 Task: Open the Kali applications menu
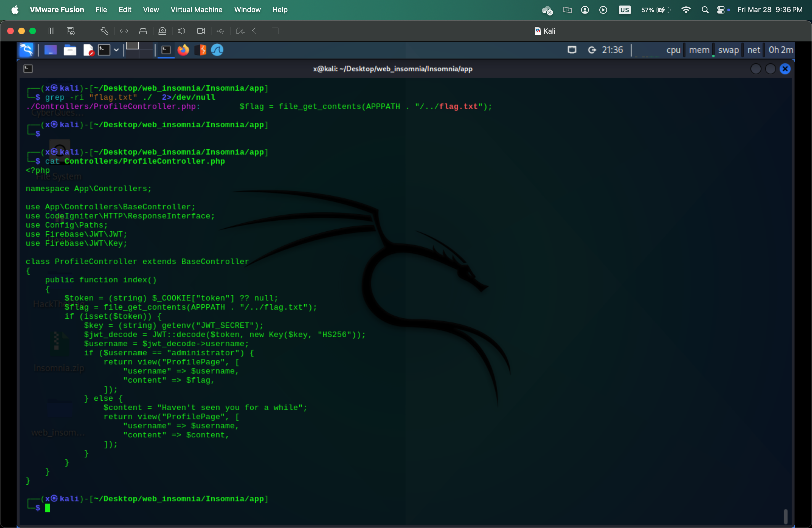click(26, 50)
